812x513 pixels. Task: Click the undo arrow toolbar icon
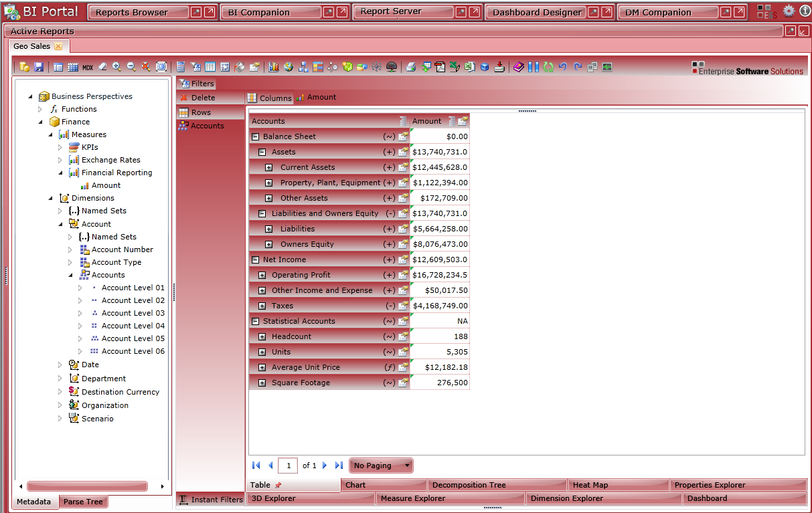[x=563, y=67]
